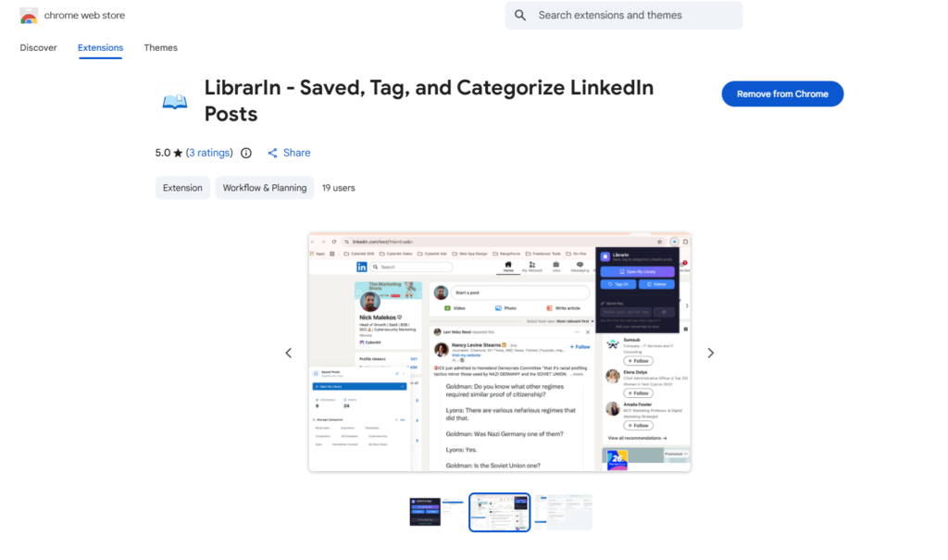Show previous screenshot with left chevron
This screenshot has width=948, height=560.
[288, 353]
